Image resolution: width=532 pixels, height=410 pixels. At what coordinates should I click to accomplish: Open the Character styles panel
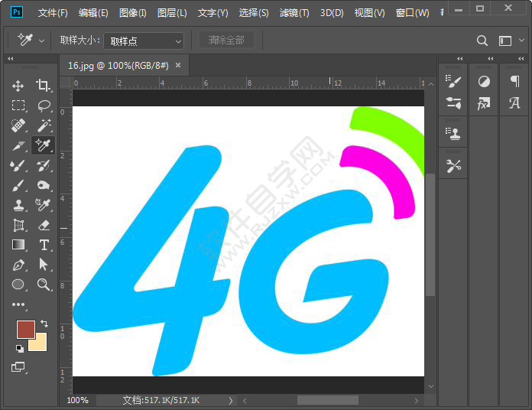tap(514, 102)
